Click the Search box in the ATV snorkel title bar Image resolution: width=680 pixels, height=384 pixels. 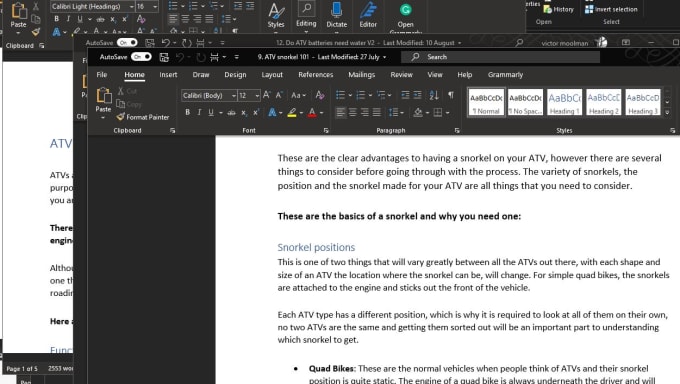pyautogui.click(x=500, y=57)
